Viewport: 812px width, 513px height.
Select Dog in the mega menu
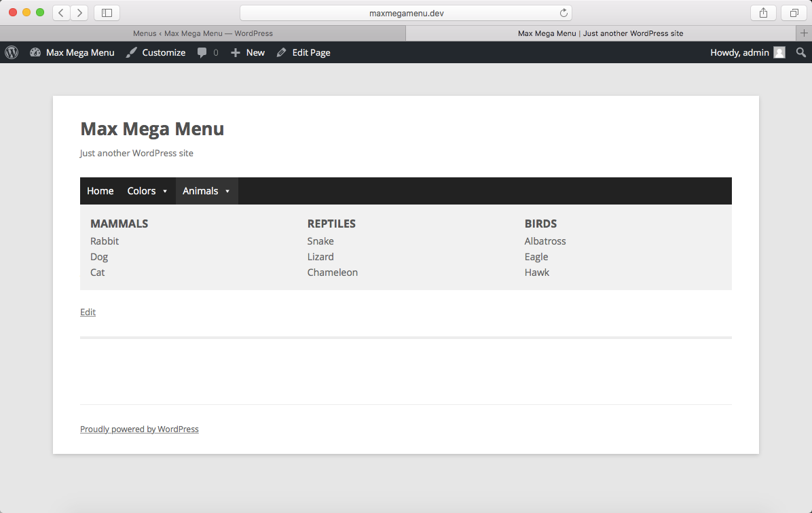click(x=99, y=257)
